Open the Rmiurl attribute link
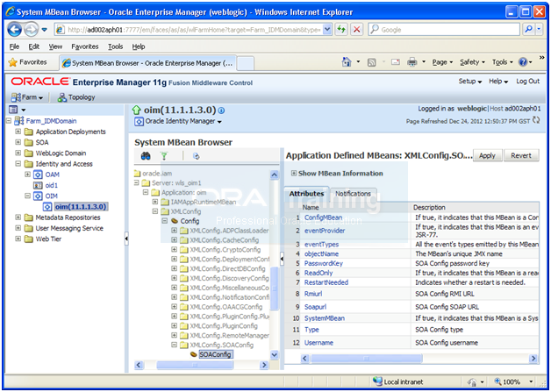This screenshot has width=551, height=392. point(313,294)
